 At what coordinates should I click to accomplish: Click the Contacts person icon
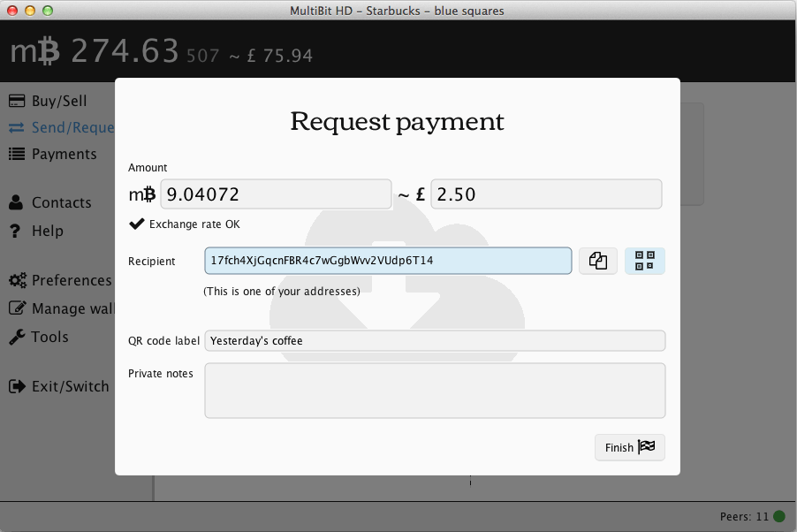pyautogui.click(x=17, y=202)
